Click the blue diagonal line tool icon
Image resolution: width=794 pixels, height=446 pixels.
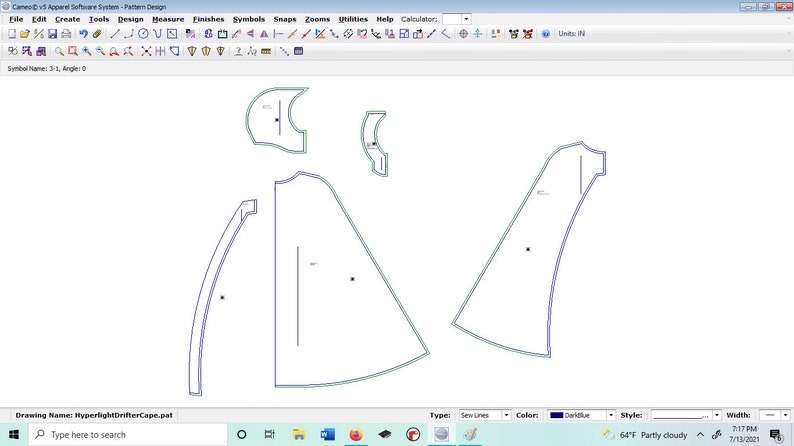tap(431, 34)
